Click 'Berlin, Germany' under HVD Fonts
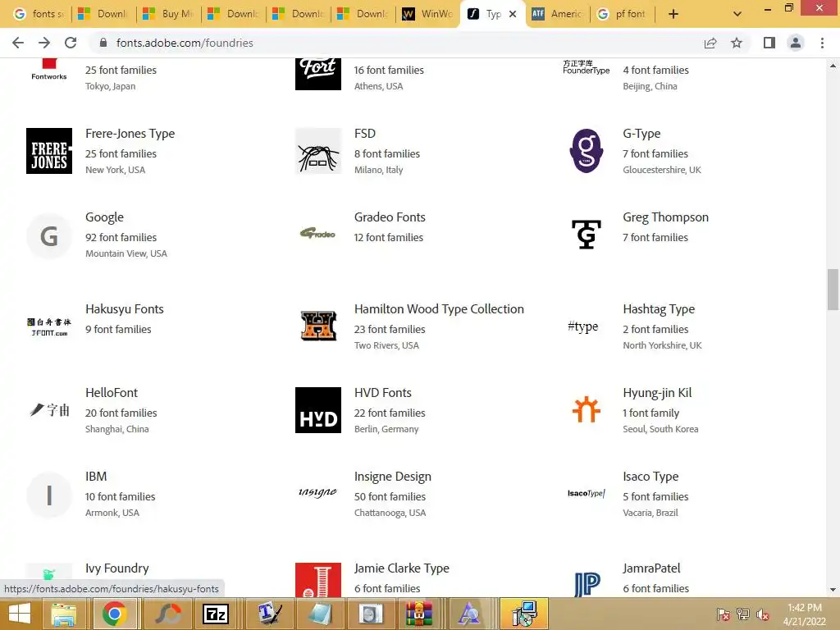The image size is (840, 630). coord(386,429)
